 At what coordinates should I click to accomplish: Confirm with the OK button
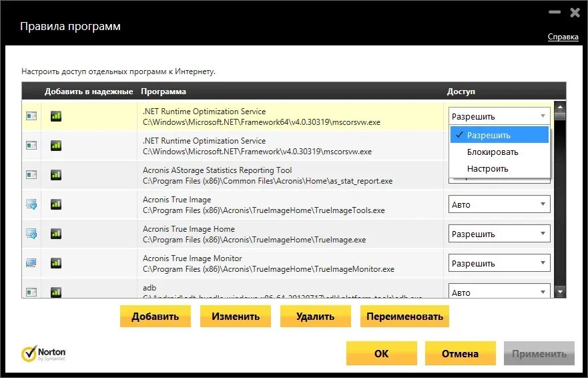click(x=381, y=353)
